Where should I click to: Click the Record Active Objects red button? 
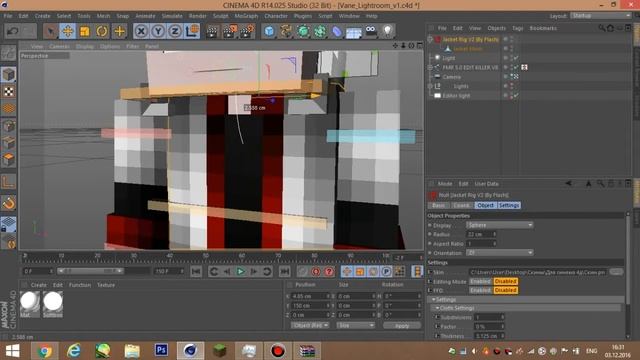coord(302,271)
